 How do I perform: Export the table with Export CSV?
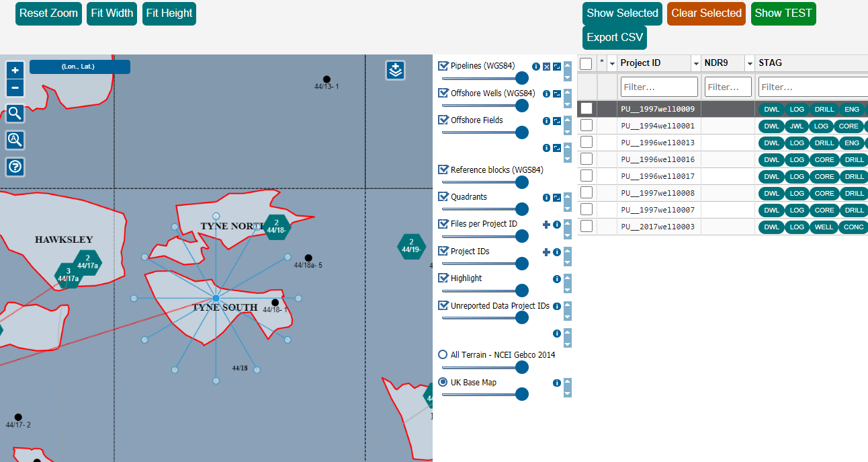(x=614, y=38)
